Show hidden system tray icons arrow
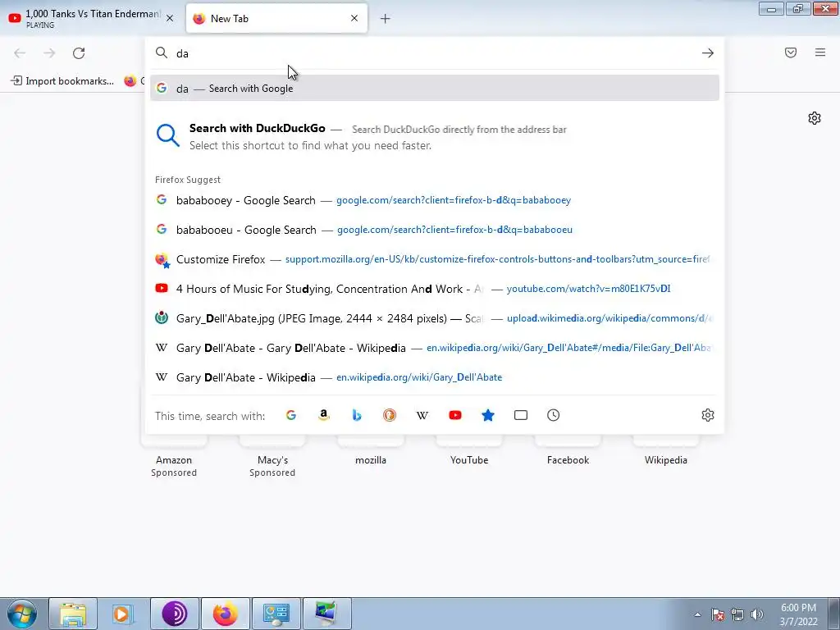 click(697, 614)
